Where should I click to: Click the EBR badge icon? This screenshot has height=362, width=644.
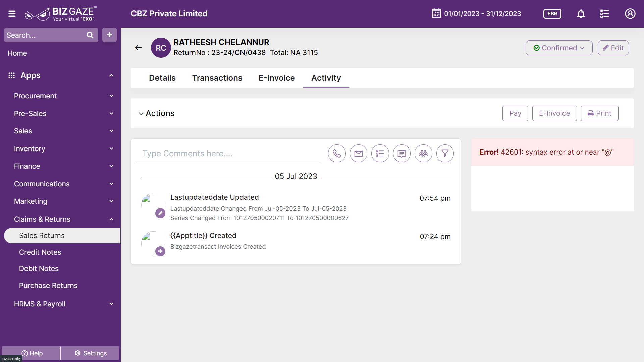point(552,14)
